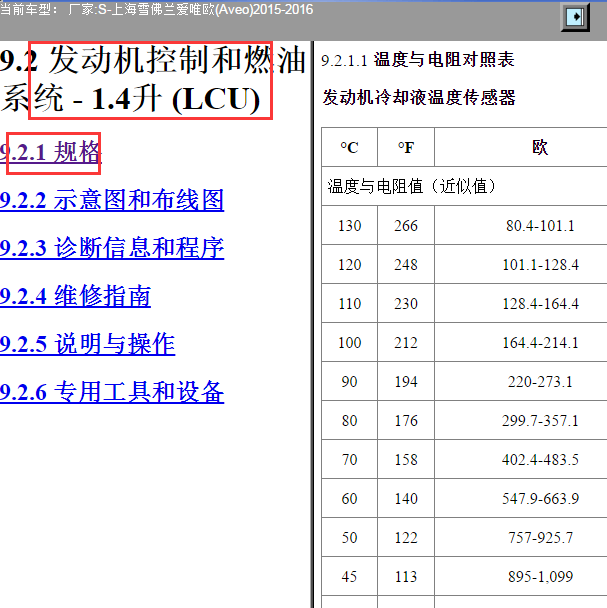Click the cell with value 266
The width and height of the screenshot is (607, 608).
406,226
